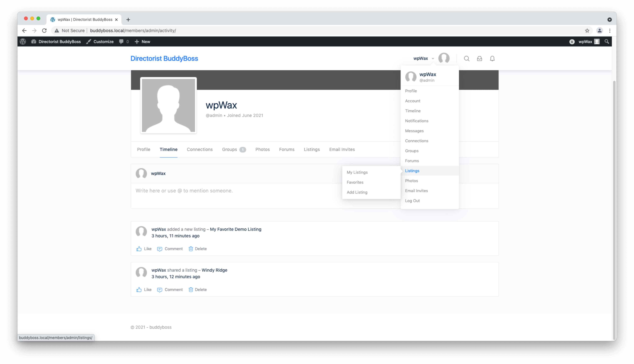This screenshot has width=634, height=364.
Task: Click the 'Write here' status input field
Action: click(x=225, y=191)
